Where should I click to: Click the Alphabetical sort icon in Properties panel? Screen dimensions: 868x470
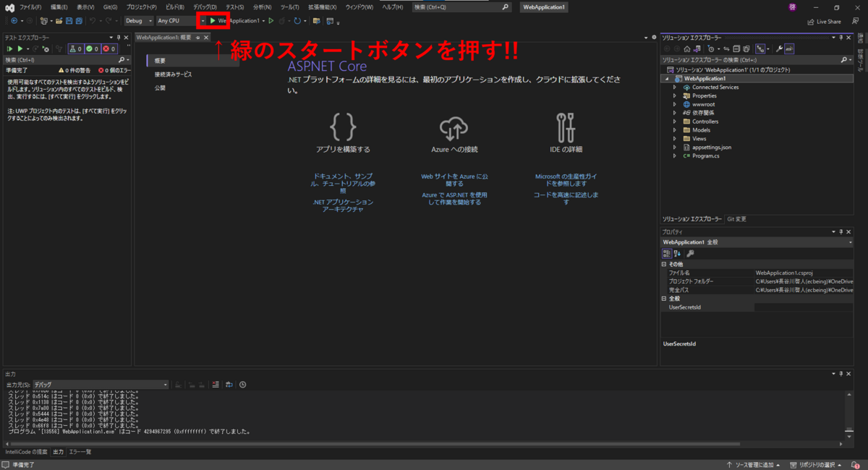point(677,253)
